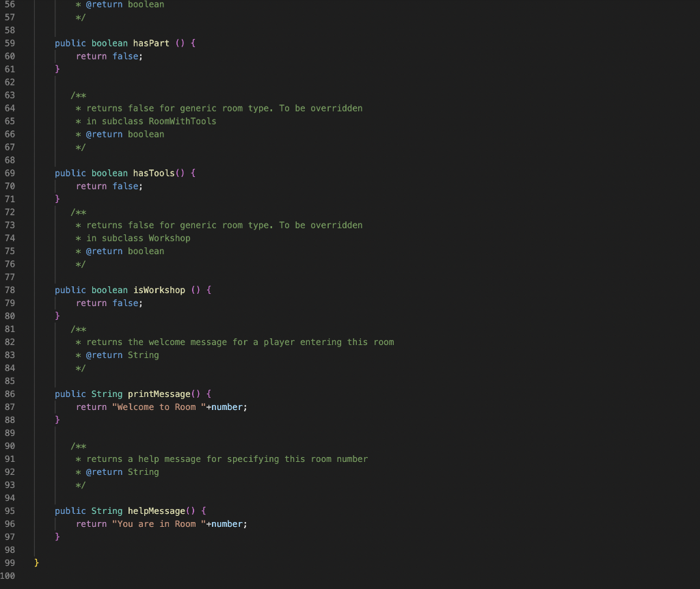Click the hasPart method name
This screenshot has width=700, height=589.
pyautogui.click(x=151, y=43)
